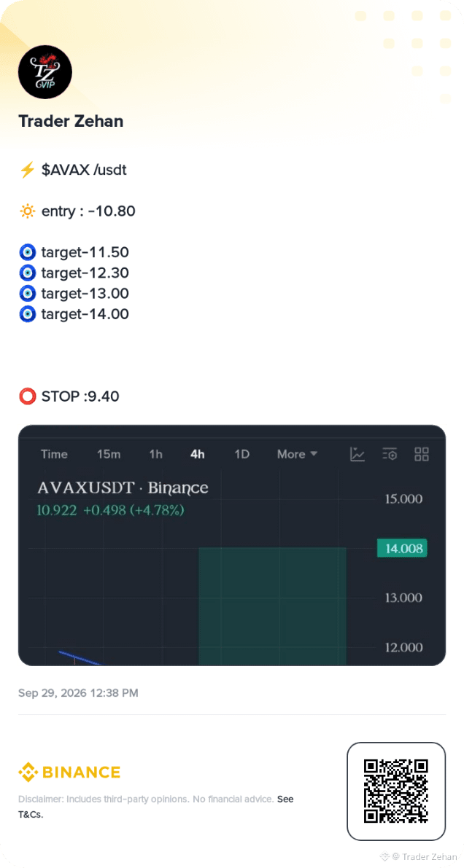Image resolution: width=464 pixels, height=868 pixels.
Task: Open the Trader Zehan profile name
Action: click(x=71, y=121)
